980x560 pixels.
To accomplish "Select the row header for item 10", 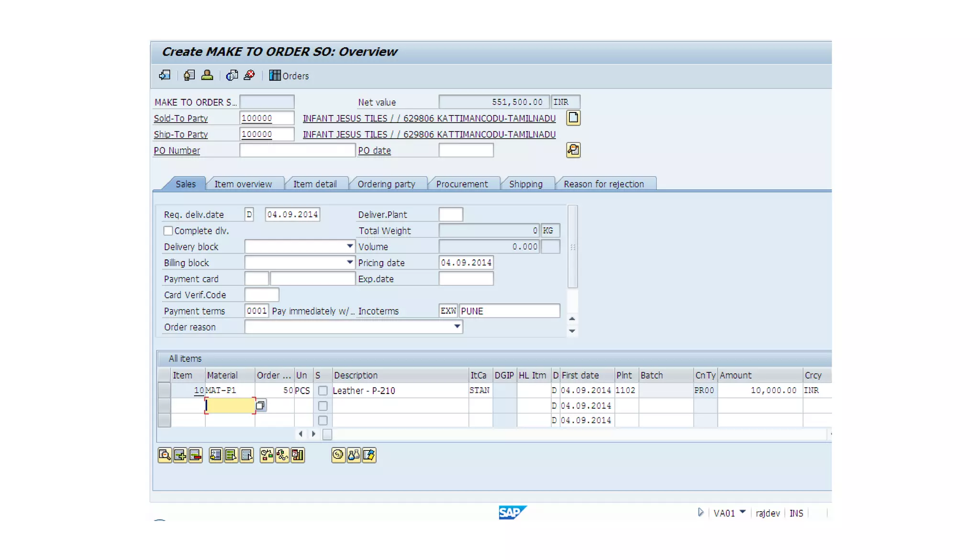I will tap(164, 390).
